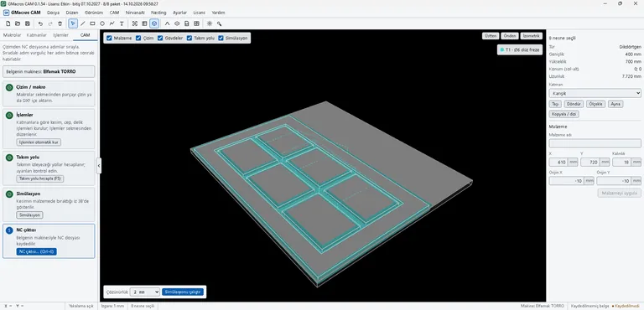
Task: Click the Kopyala / dizi button
Action: (x=563, y=114)
